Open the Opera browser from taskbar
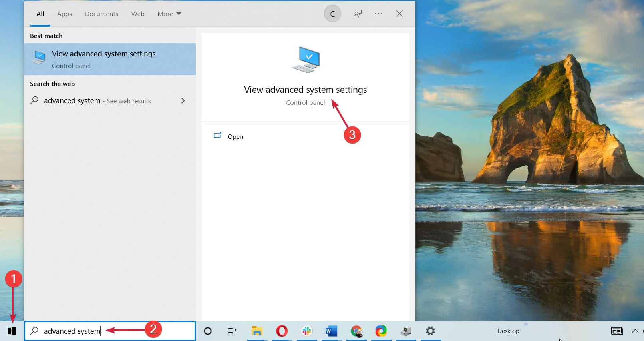This screenshot has width=644, height=341. point(282,331)
